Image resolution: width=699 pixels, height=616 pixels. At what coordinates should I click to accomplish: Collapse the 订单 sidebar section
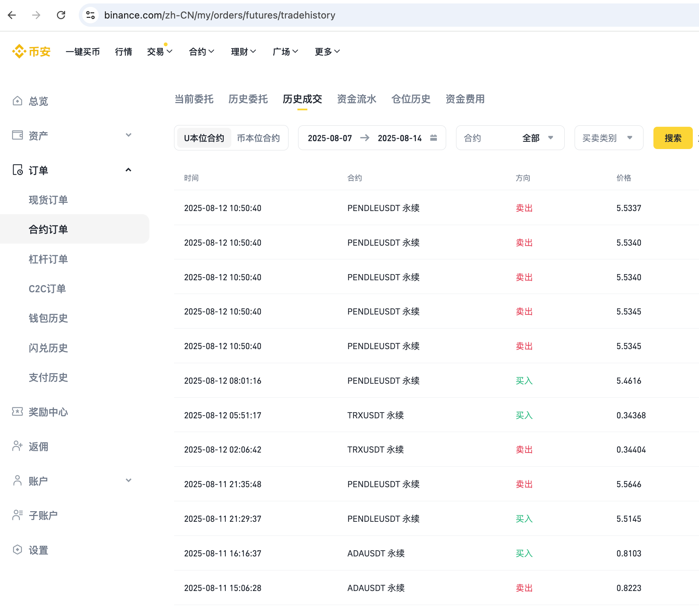click(x=128, y=170)
